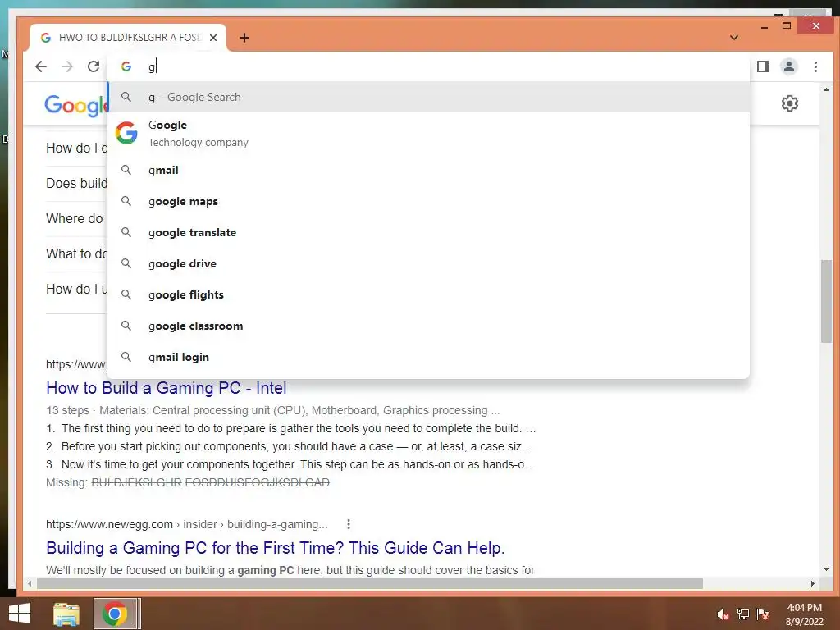This screenshot has width=840, height=630.
Task: Click the vertical scrollbar thumb
Action: tap(826, 301)
